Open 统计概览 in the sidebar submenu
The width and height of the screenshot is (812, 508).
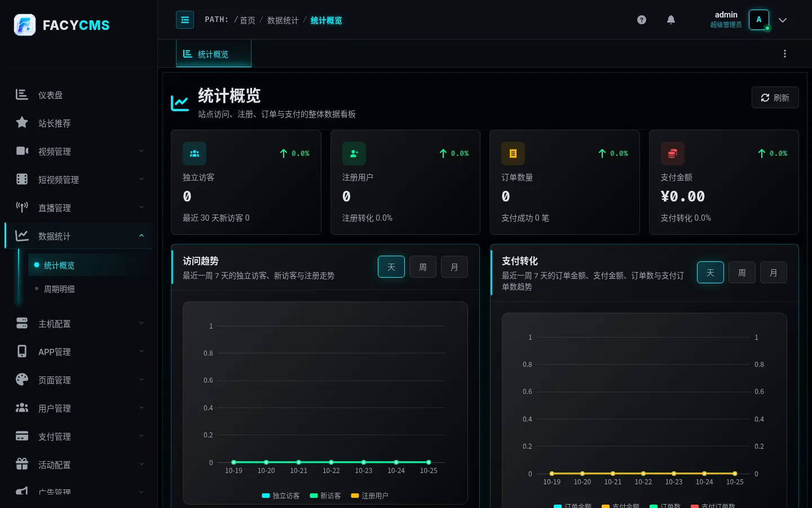point(90,265)
